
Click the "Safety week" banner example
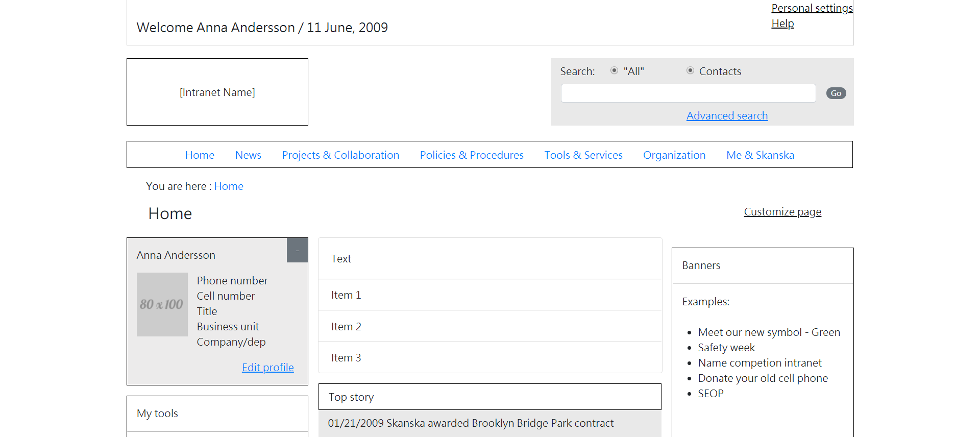tap(726, 348)
